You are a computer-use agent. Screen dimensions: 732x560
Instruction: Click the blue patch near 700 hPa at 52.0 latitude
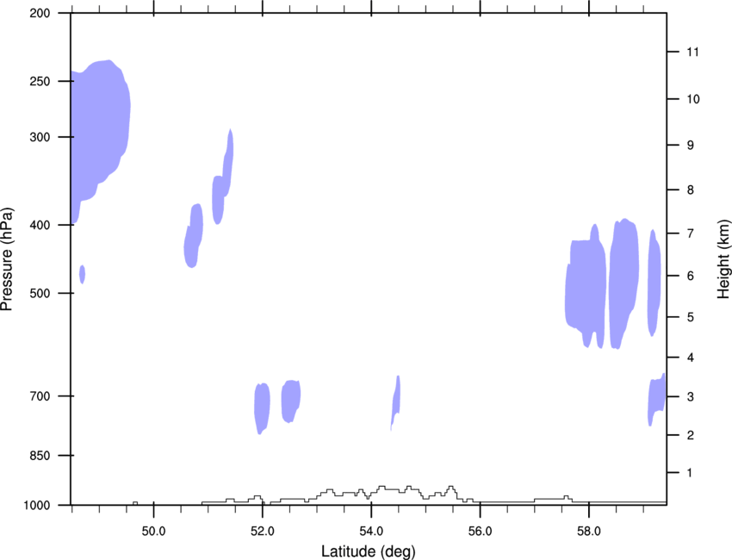pos(262,408)
